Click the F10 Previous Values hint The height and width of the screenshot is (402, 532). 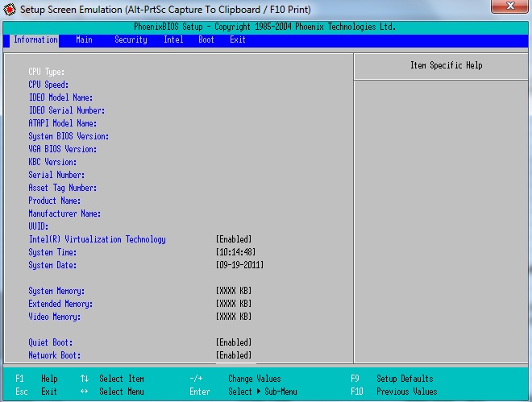point(394,392)
